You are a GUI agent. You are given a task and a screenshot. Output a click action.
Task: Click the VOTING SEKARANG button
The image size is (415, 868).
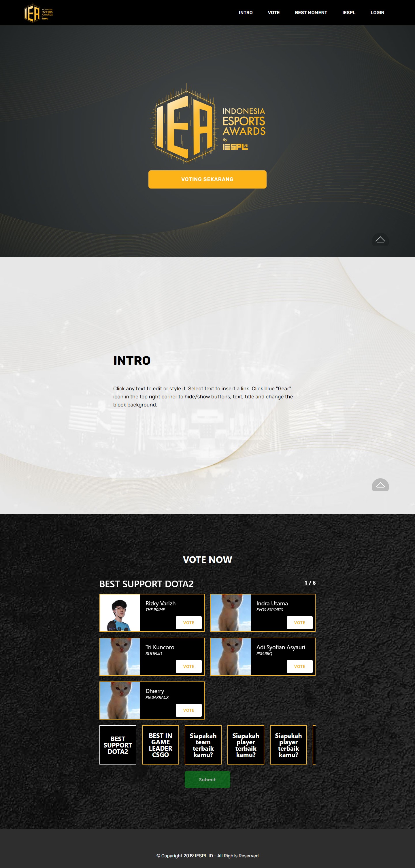[207, 179]
